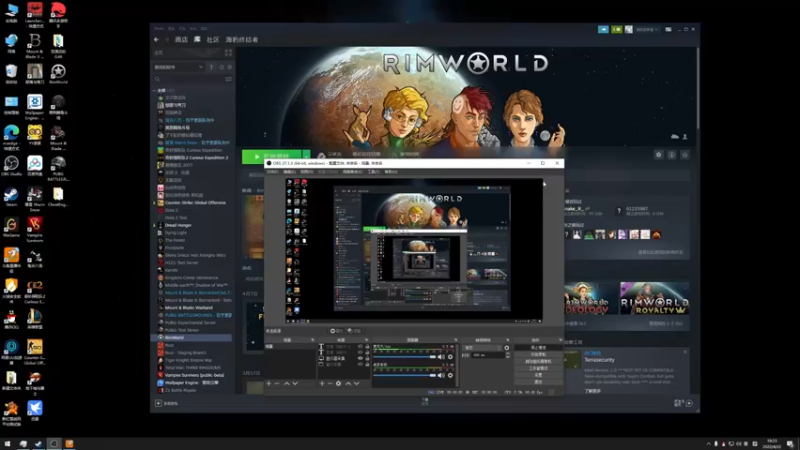Toggle visibility eye of second text source
This screenshot has width=800, height=450.
(x=360, y=352)
